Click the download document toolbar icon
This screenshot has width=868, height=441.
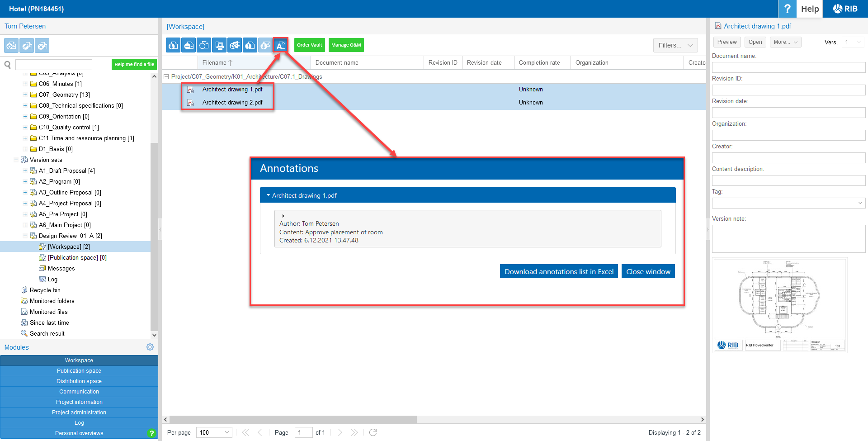point(174,45)
